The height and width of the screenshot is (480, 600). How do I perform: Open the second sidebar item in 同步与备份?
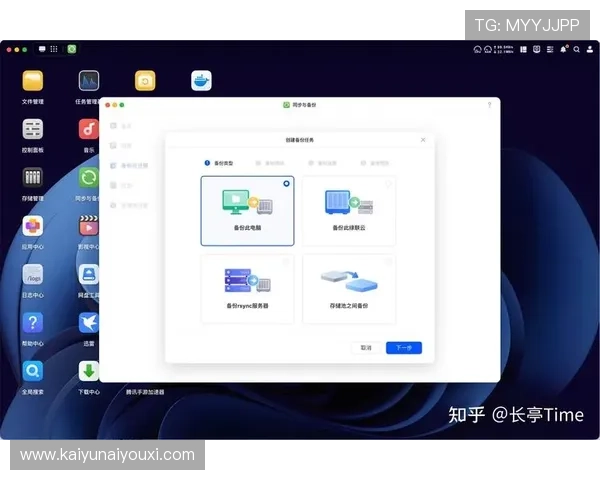[121, 145]
